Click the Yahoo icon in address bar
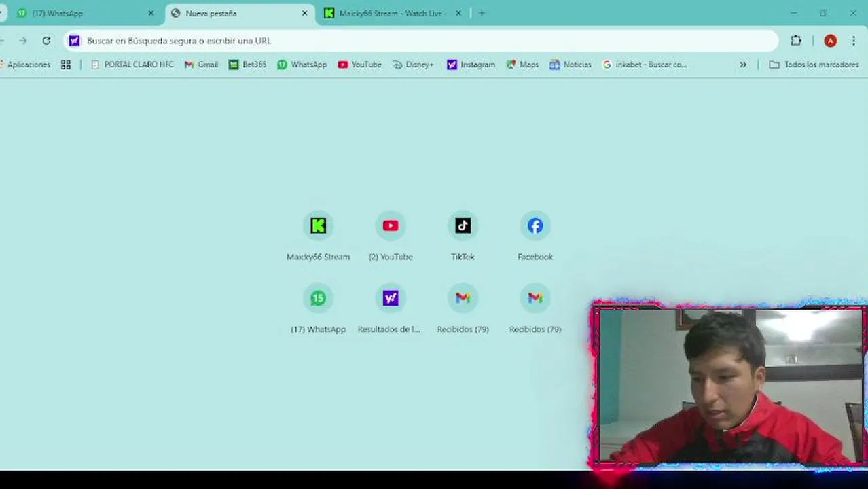The height and width of the screenshot is (489, 868). [74, 41]
